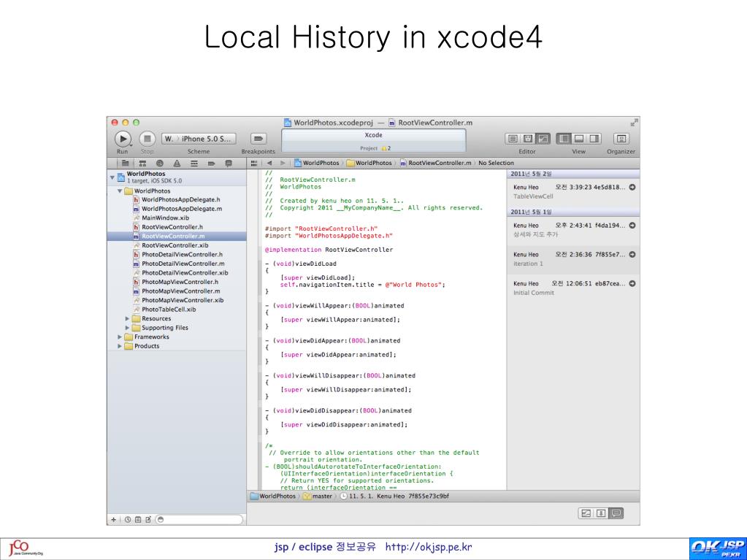Click No Selection in the jump bar
This screenshot has height=560, width=747.
pos(496,163)
